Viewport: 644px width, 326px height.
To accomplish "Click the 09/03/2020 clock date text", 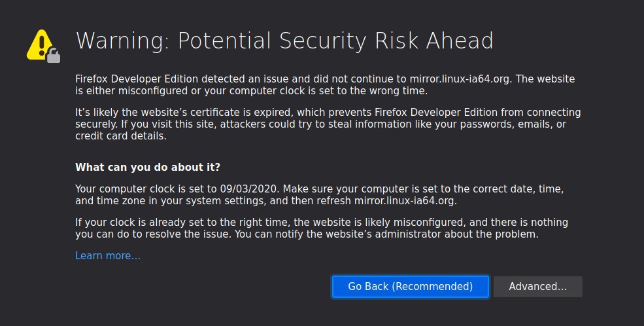I will click(x=250, y=189).
